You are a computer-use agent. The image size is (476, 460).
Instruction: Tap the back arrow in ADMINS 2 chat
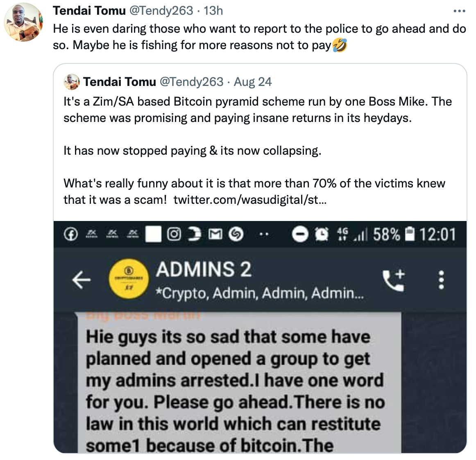click(x=82, y=279)
